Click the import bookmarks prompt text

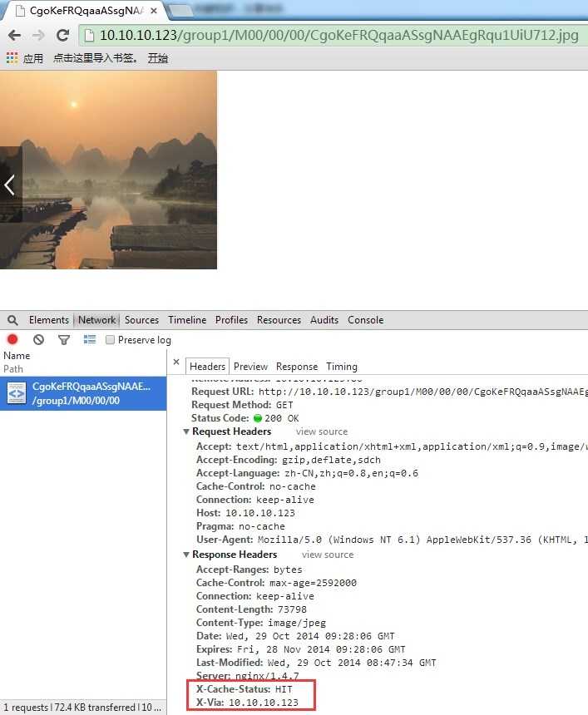(95, 58)
